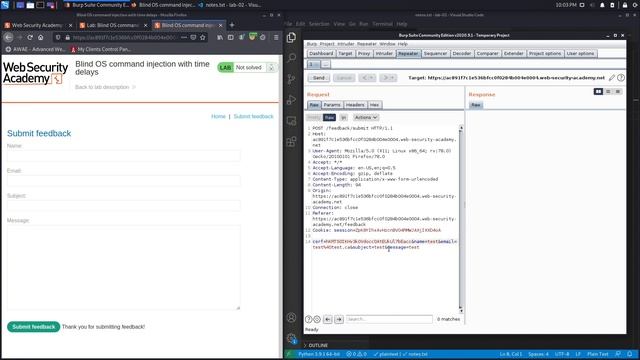Open Firefox library icon

coord(220,37)
